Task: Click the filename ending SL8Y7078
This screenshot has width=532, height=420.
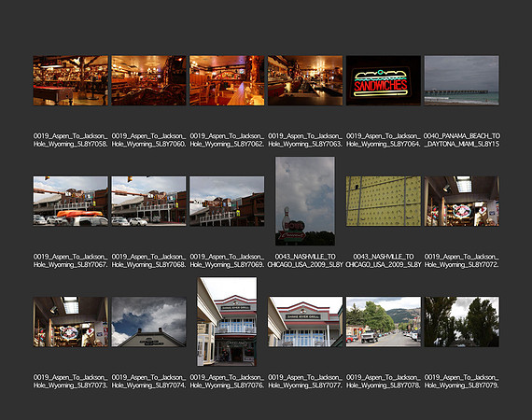Action: (x=384, y=382)
